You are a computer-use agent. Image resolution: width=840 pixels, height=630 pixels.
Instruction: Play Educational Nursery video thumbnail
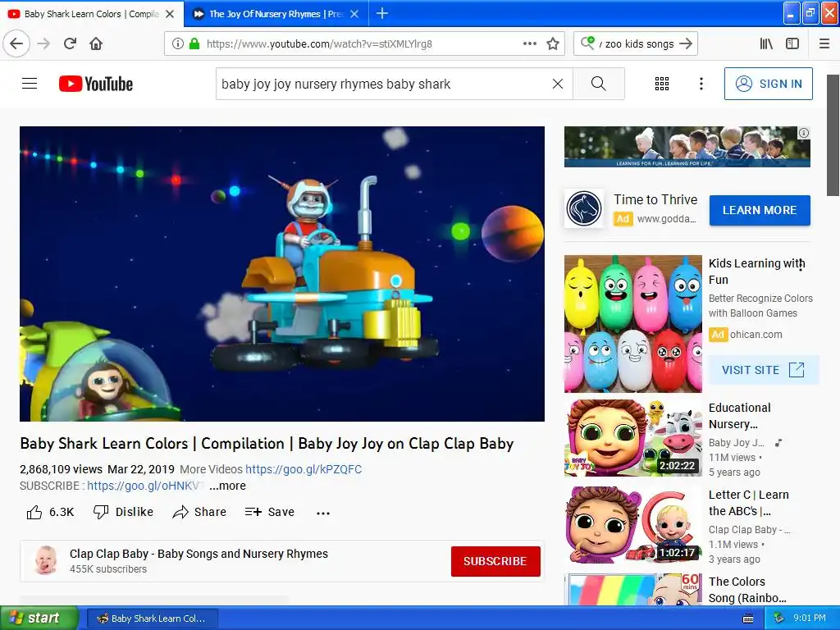point(632,438)
